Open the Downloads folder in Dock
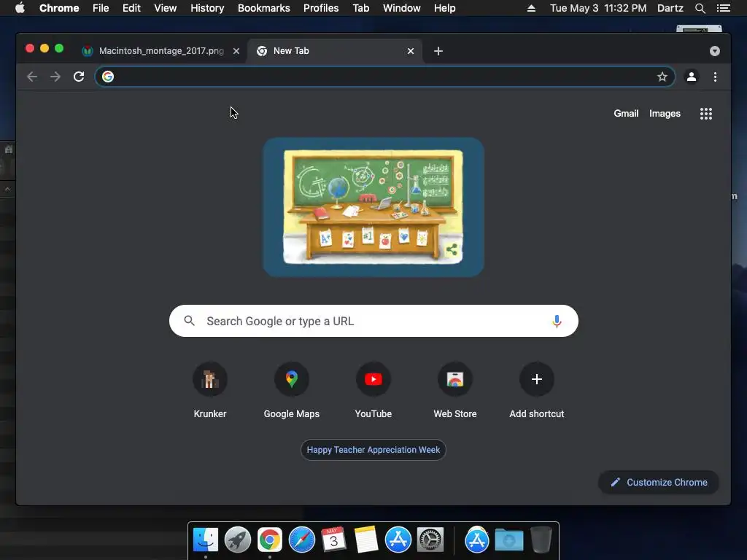This screenshot has width=747, height=560. [x=509, y=540]
